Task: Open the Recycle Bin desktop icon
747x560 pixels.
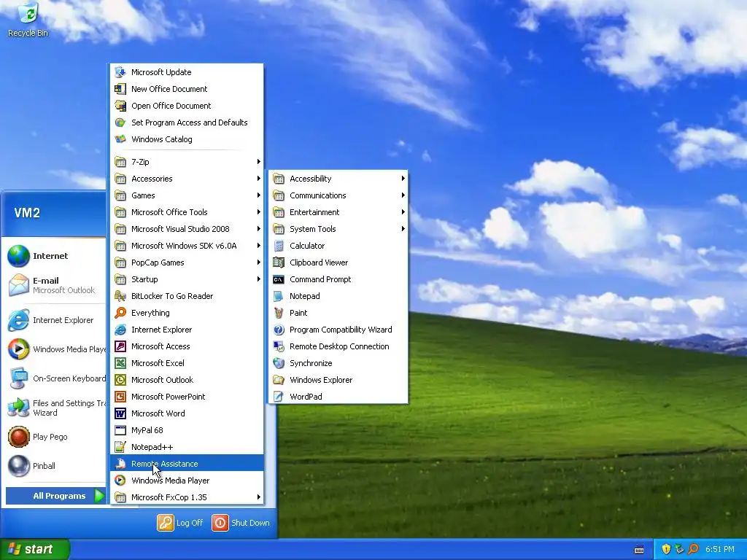Action: [28, 20]
